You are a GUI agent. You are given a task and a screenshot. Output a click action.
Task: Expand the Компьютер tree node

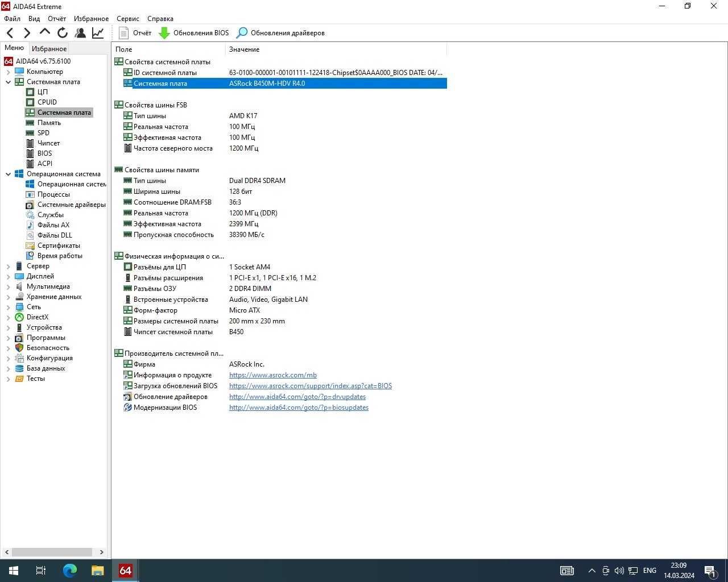point(8,72)
